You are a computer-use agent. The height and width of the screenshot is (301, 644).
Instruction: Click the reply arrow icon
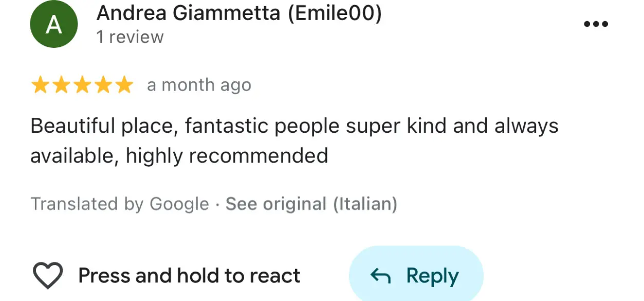pos(380,276)
